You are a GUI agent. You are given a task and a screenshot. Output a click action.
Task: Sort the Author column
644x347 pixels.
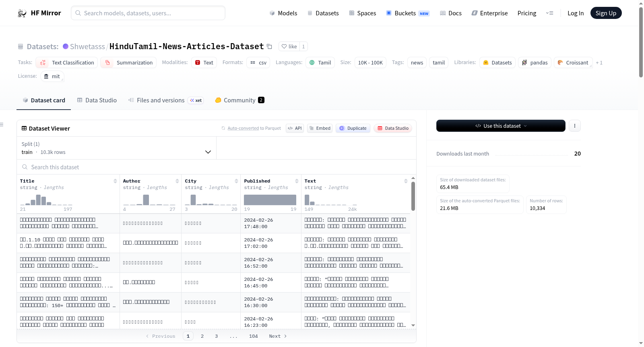pyautogui.click(x=177, y=181)
